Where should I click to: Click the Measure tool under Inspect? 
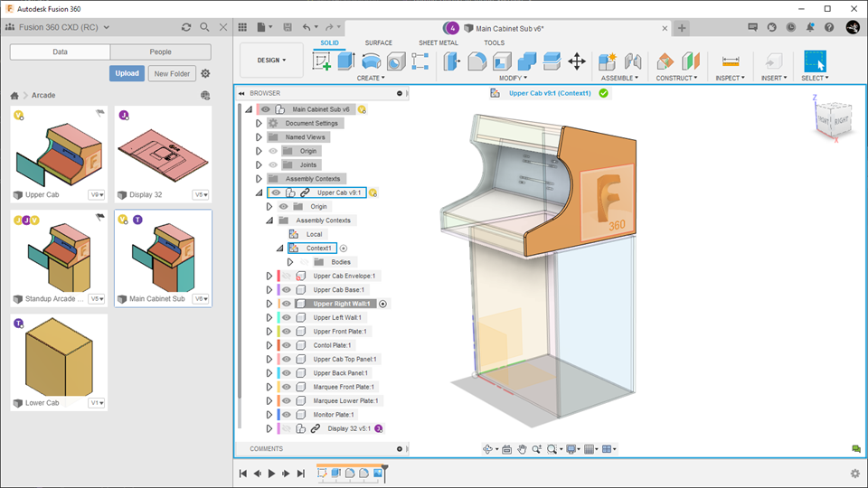click(730, 61)
